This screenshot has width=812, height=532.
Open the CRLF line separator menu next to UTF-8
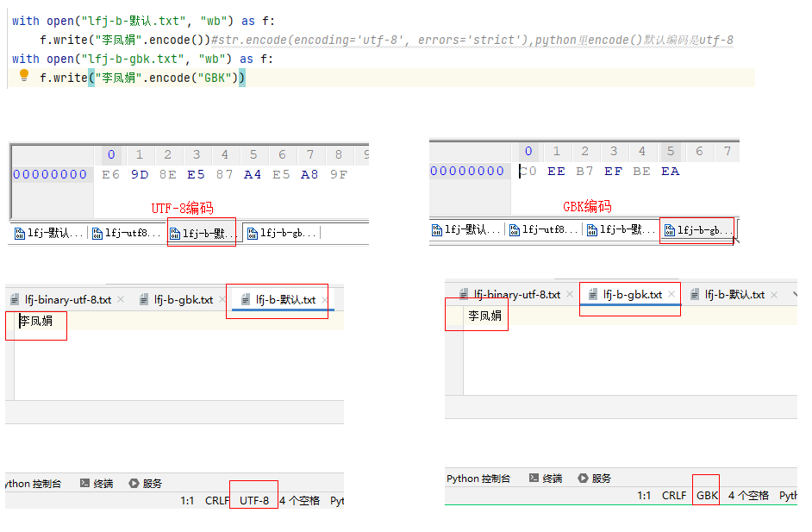point(216,501)
